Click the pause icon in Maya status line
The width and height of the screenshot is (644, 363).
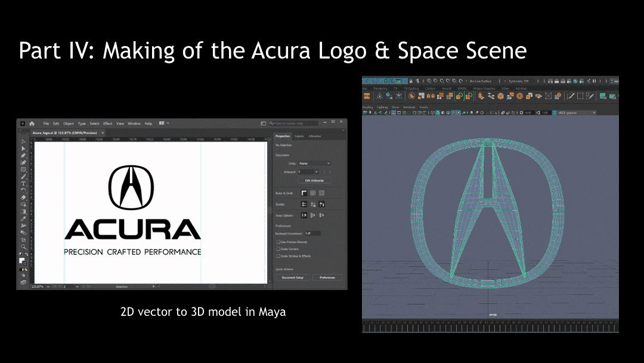pyautogui.click(x=594, y=81)
